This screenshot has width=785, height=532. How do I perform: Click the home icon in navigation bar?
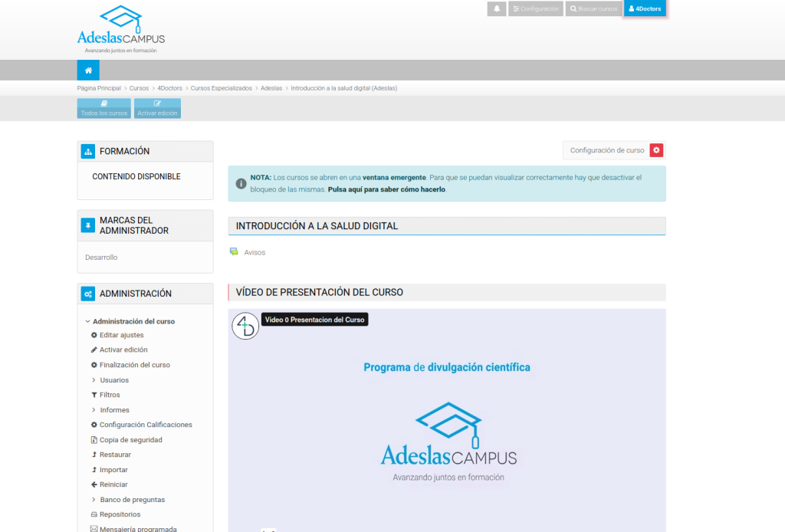88,70
